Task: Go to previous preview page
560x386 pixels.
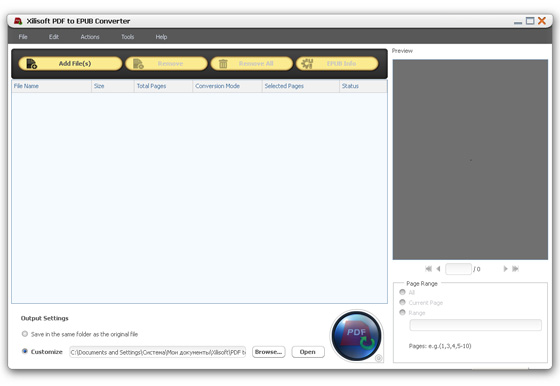Action: pos(438,269)
